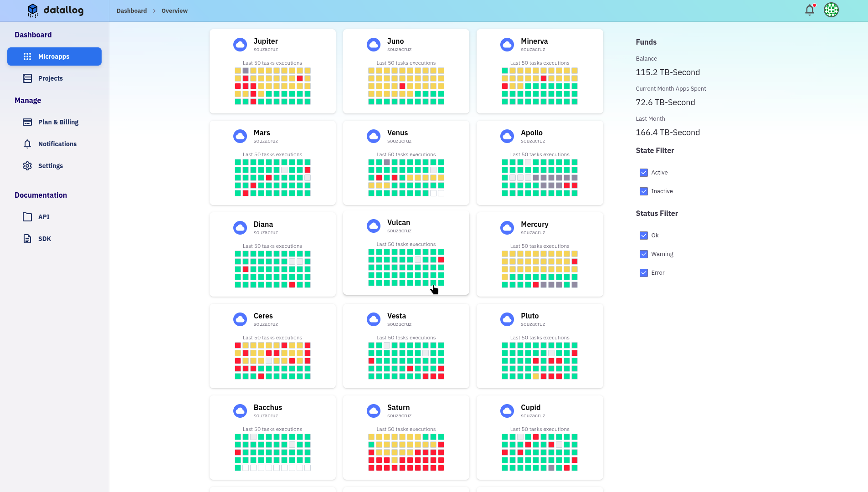Open the Vulcan microapp title
868x492 pixels.
398,223
